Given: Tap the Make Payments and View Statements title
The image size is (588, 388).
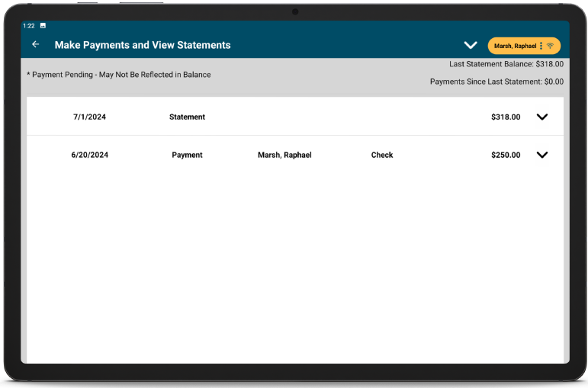Looking at the screenshot, I should point(143,45).
